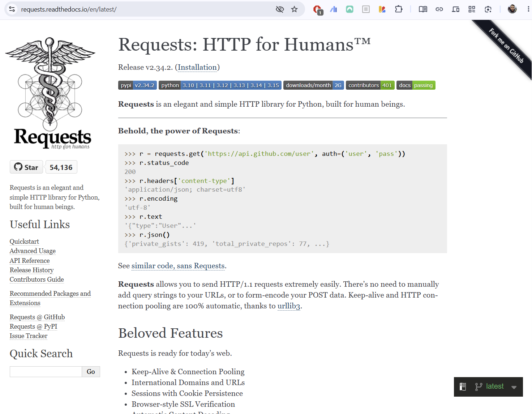Open the gray document extension icon
The height and width of the screenshot is (414, 532).
point(366,9)
